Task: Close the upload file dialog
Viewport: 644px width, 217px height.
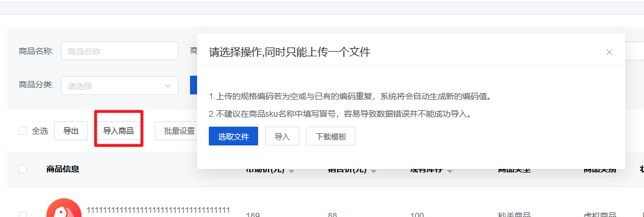Action: point(609,52)
